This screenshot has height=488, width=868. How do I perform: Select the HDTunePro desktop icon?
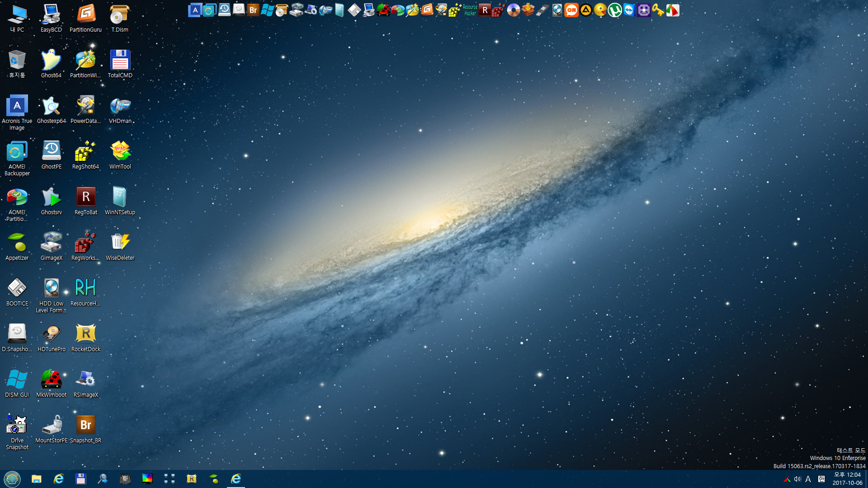pyautogui.click(x=51, y=338)
